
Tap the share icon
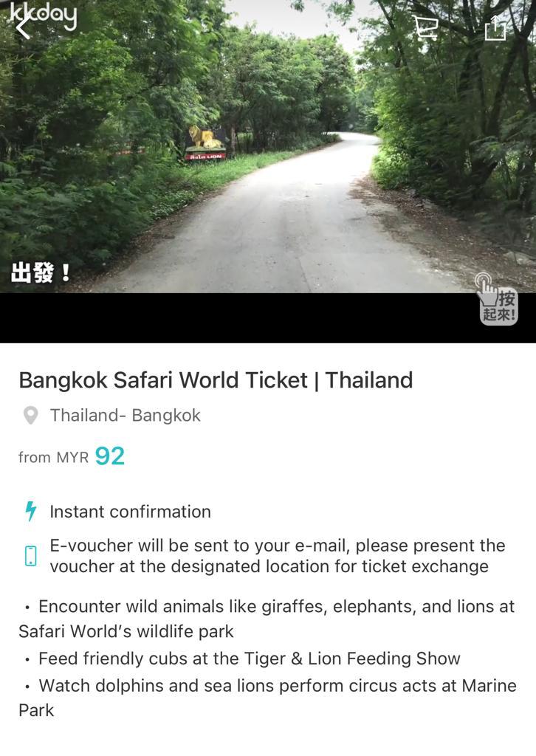[x=495, y=28]
